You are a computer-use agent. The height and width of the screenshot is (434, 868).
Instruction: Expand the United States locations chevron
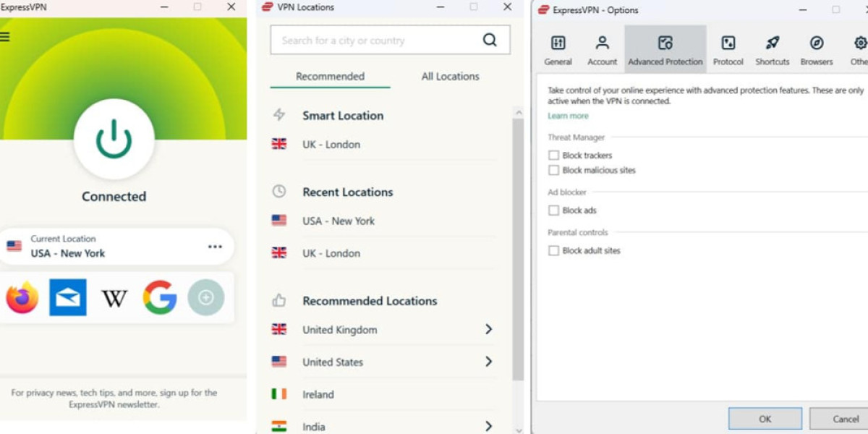click(x=488, y=362)
